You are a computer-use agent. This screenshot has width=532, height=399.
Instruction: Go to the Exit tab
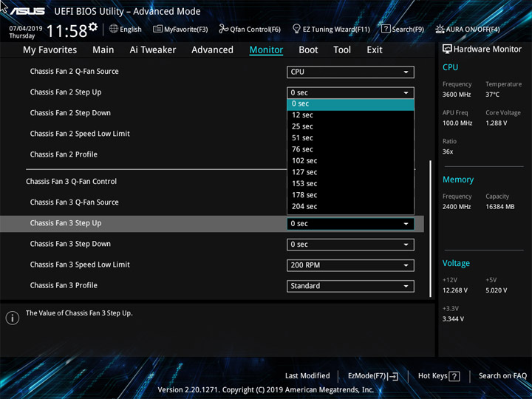pyautogui.click(x=375, y=50)
